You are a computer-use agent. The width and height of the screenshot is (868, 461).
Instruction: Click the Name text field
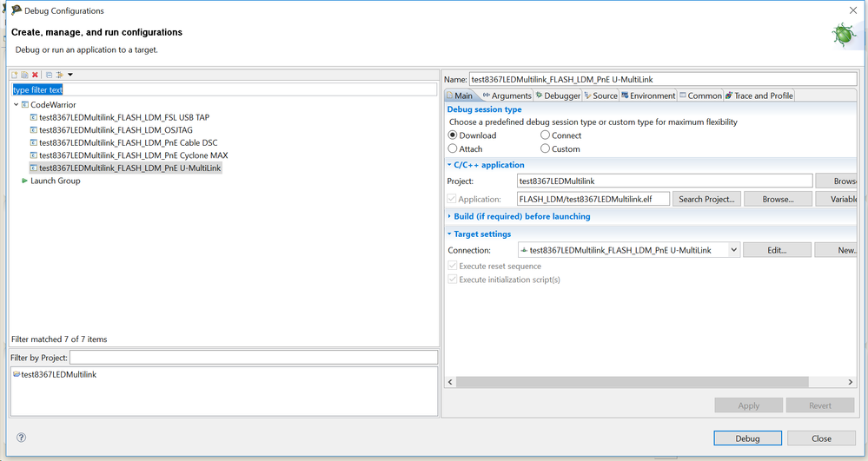pos(663,79)
